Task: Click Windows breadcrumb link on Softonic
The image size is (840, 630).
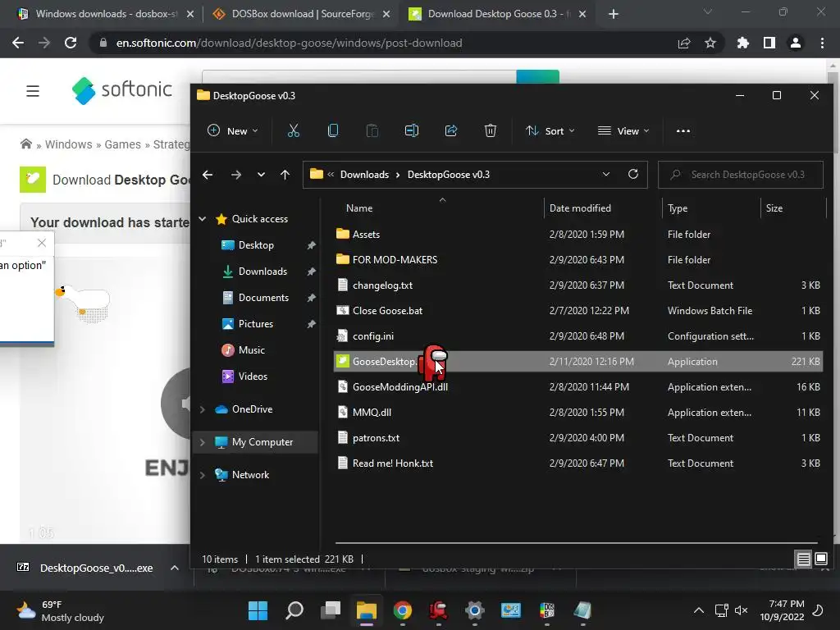Action: click(69, 144)
